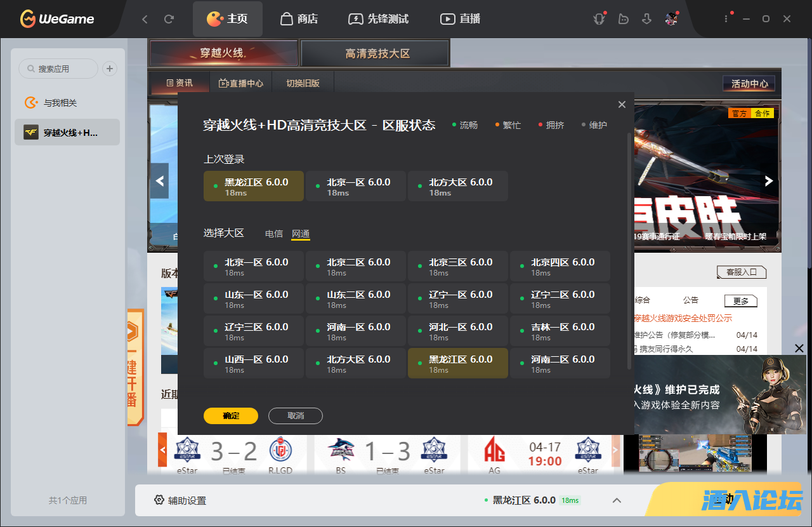
Task: Choose server 北京四区 6.0.0
Action: pos(560,266)
